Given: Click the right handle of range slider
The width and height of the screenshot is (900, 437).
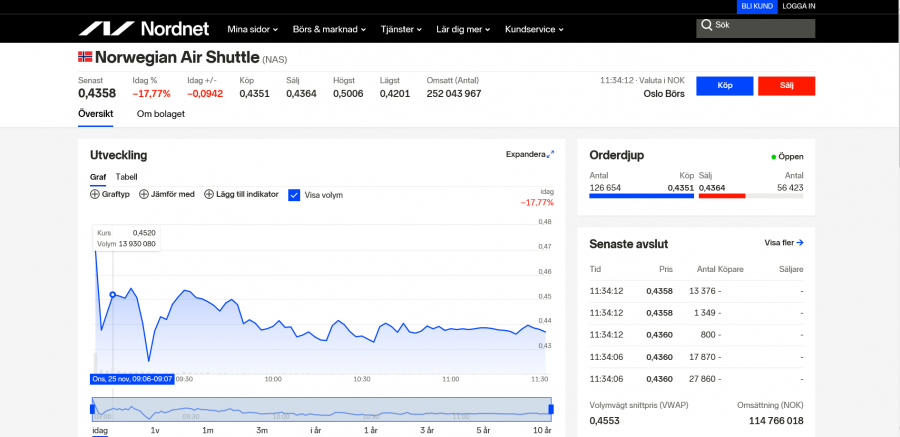Looking at the screenshot, I should pos(551,409).
